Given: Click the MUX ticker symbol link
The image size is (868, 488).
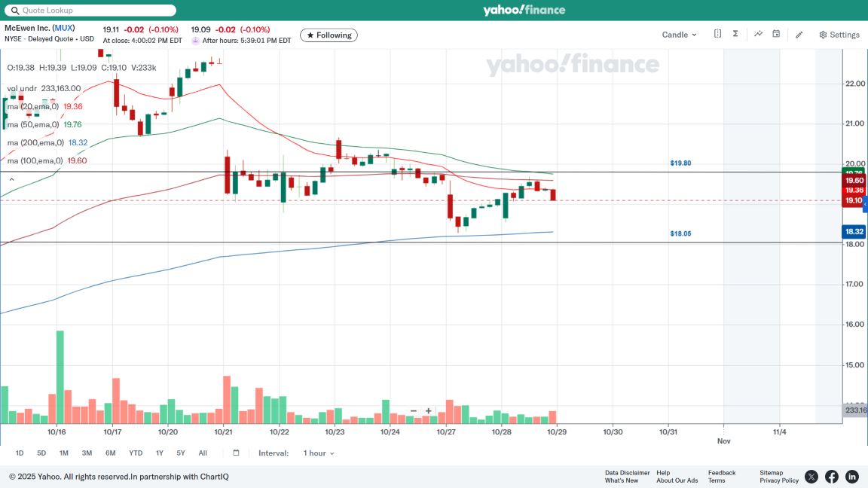Looking at the screenshot, I should click(x=64, y=28).
